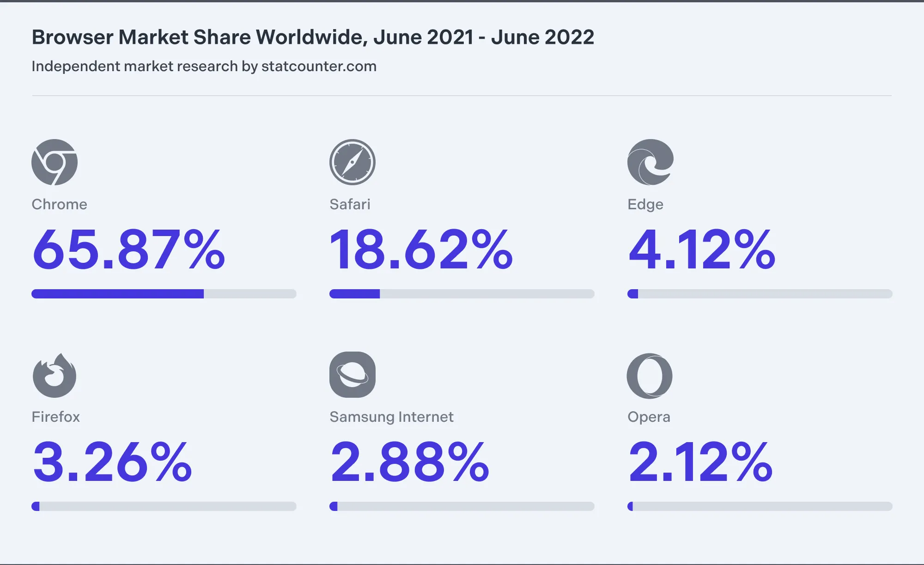Viewport: 924px width, 565px height.
Task: Select the 2.88% Samsung Internet value
Action: point(410,462)
